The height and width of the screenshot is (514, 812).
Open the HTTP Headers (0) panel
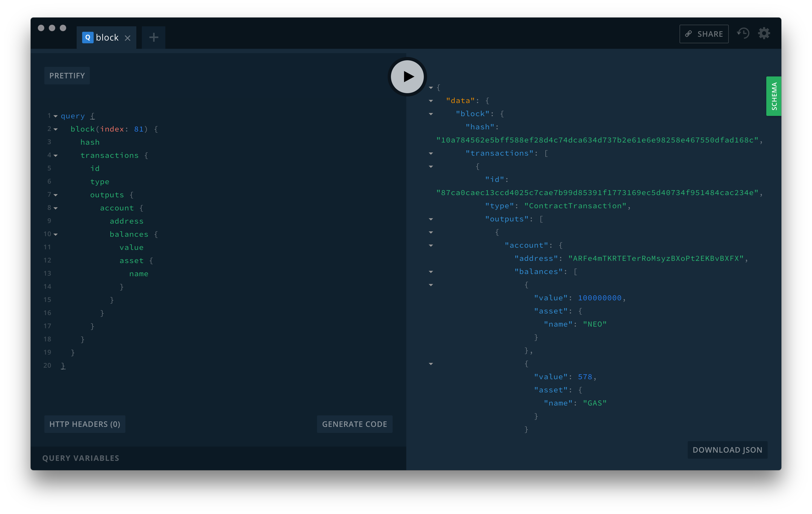click(85, 424)
